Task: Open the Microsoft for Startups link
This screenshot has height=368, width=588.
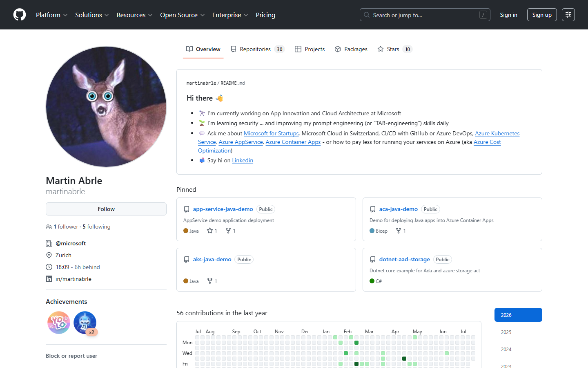Action: coord(271,133)
